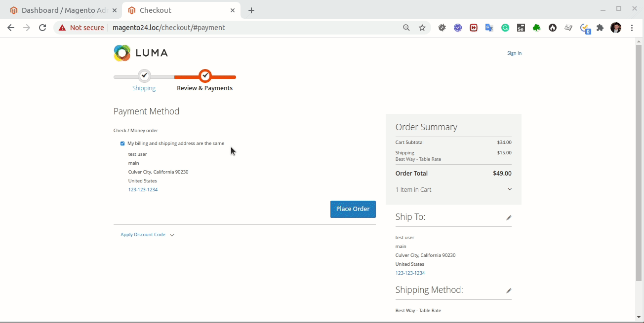Open the Google Translate extension
The width and height of the screenshot is (644, 323).
point(489,28)
